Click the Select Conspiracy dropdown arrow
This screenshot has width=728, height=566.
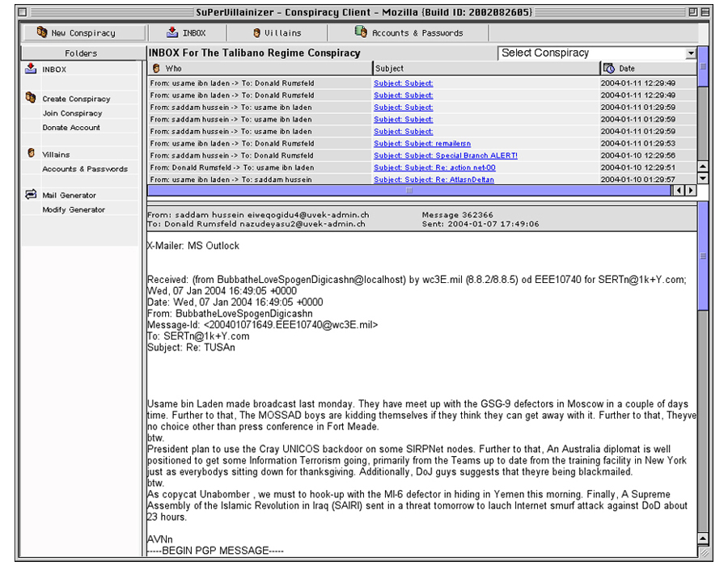point(691,53)
